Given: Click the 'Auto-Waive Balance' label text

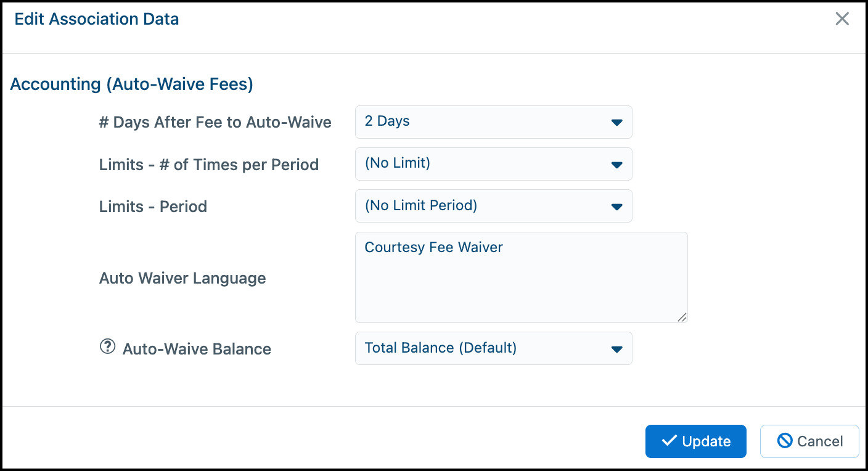Looking at the screenshot, I should (x=197, y=349).
